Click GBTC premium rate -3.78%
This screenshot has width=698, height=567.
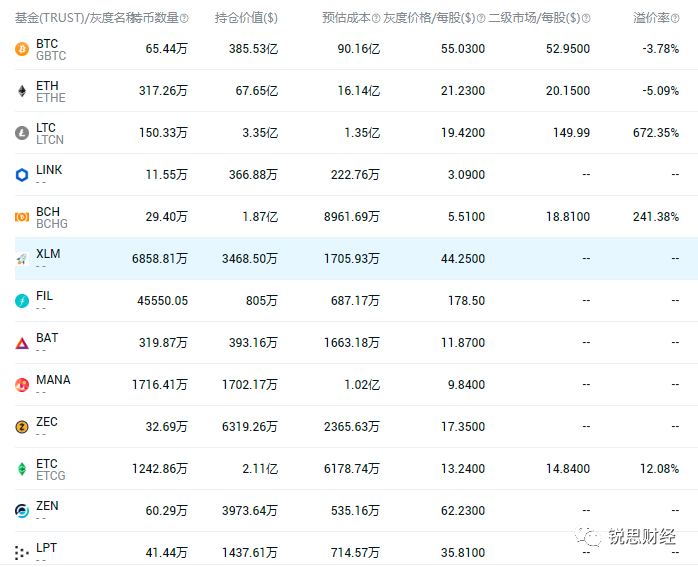pos(661,49)
